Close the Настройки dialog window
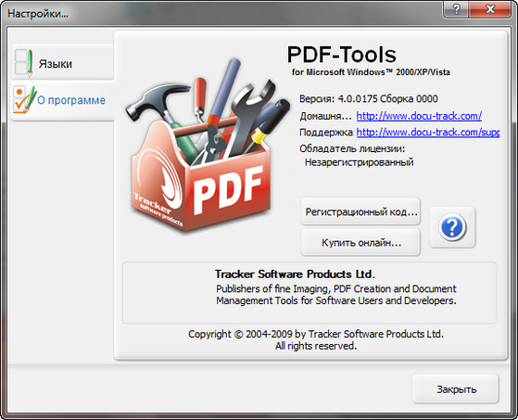 tap(490, 9)
